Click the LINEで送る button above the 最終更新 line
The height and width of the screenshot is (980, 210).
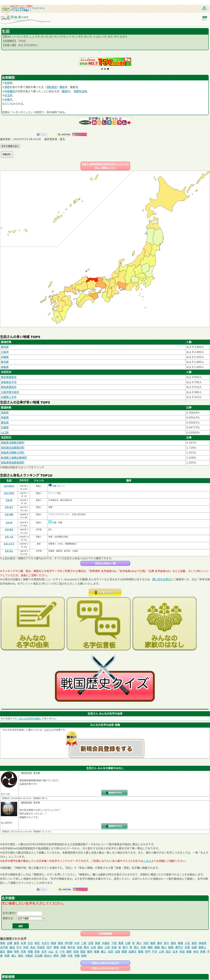click(64, 134)
